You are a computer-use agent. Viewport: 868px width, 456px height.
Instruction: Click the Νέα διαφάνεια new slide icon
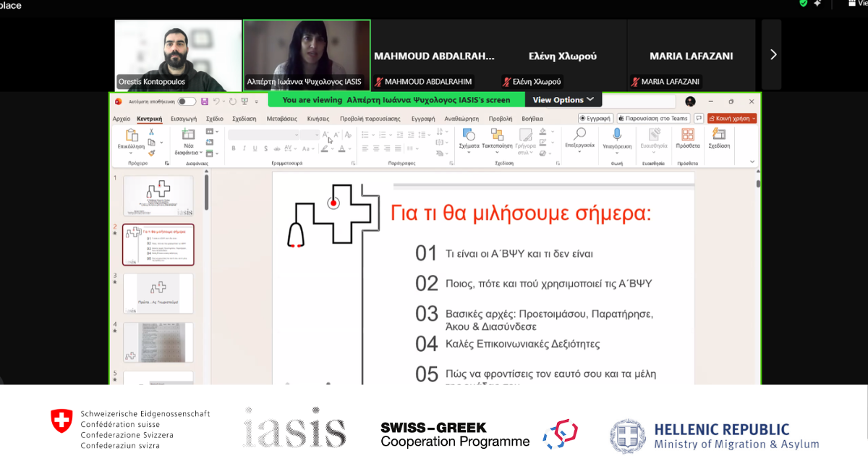188,135
